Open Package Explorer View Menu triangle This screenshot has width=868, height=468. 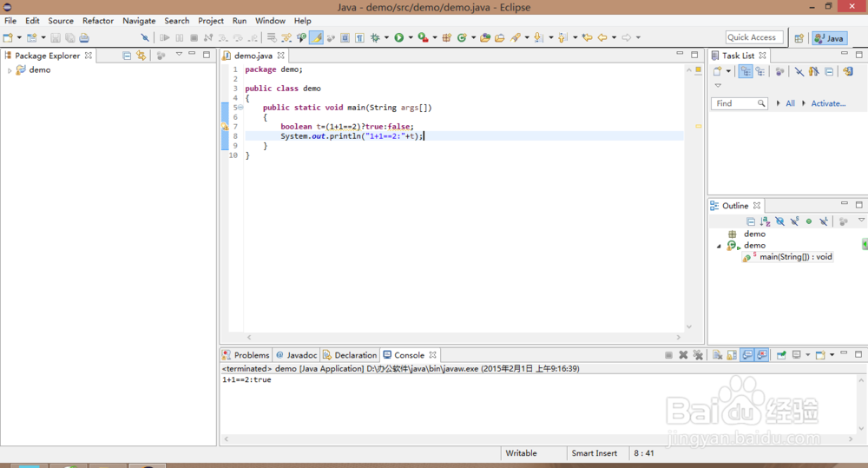(x=179, y=55)
